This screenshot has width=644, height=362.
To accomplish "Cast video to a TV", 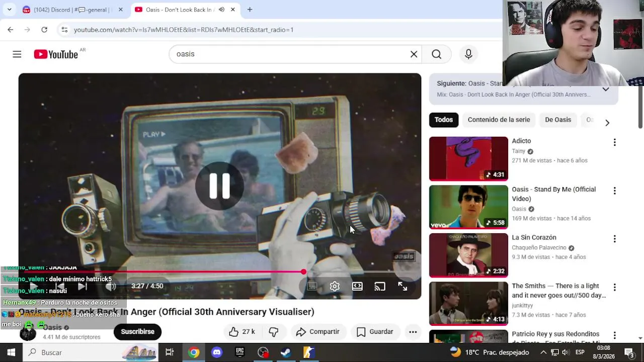I will coord(380,286).
